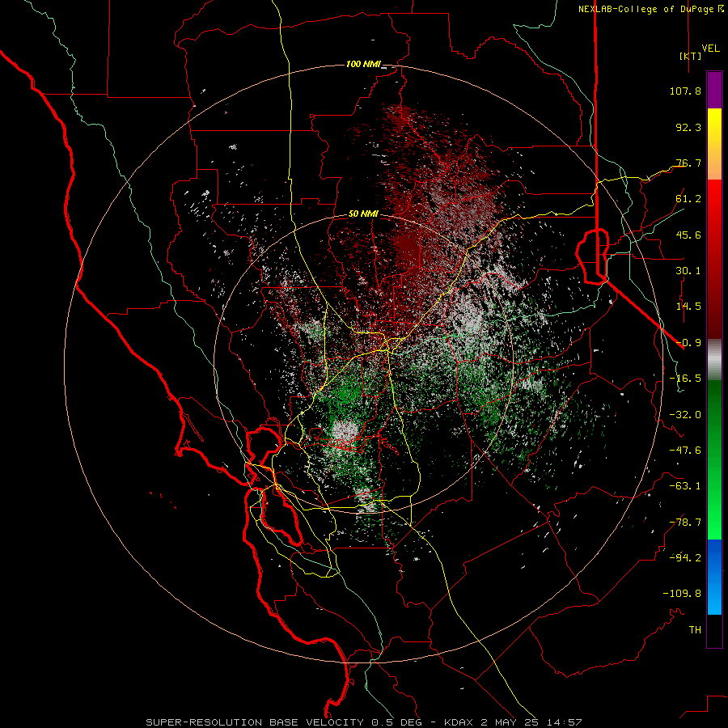728x728 pixels.
Task: Click the -109.8 legend value
Action: coord(682,594)
